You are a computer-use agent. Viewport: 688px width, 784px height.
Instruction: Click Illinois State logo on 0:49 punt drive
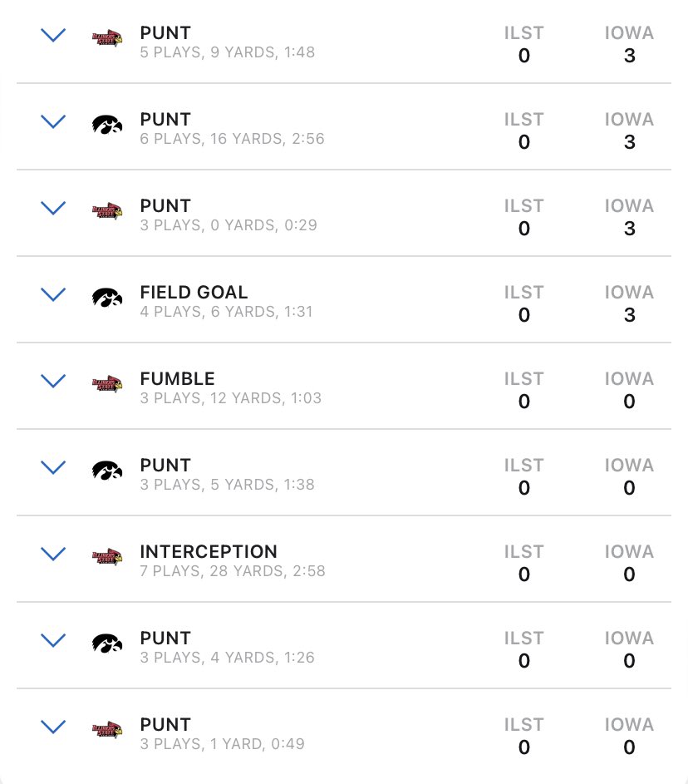[x=107, y=730]
